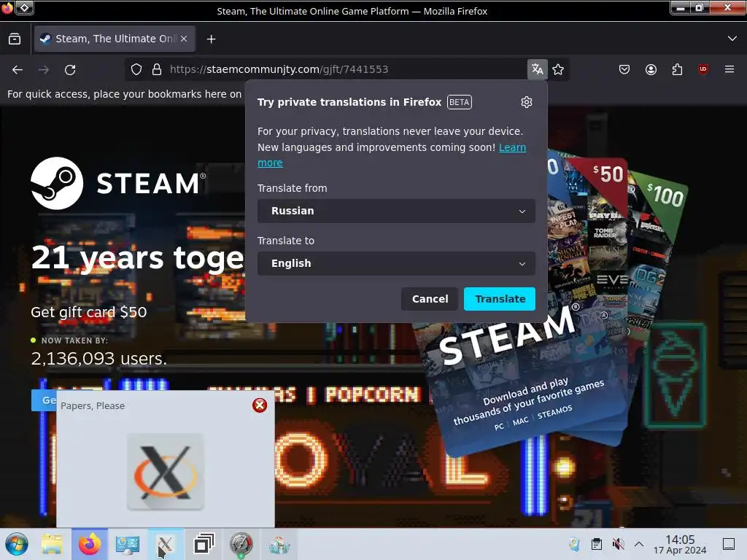Click the Get gift card $50 text
Viewport: 747px width, 560px height.
[x=88, y=312]
